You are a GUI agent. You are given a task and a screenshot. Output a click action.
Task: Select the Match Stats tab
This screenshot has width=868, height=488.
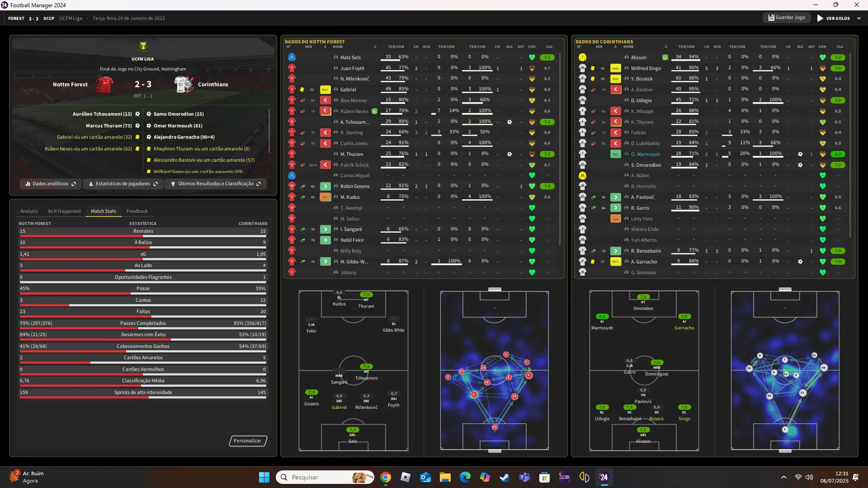pyautogui.click(x=104, y=211)
